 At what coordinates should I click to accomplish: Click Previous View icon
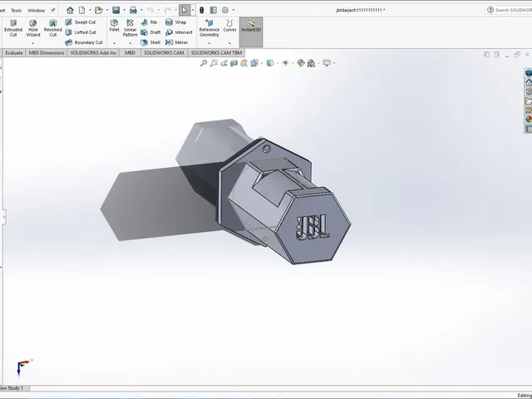click(224, 63)
